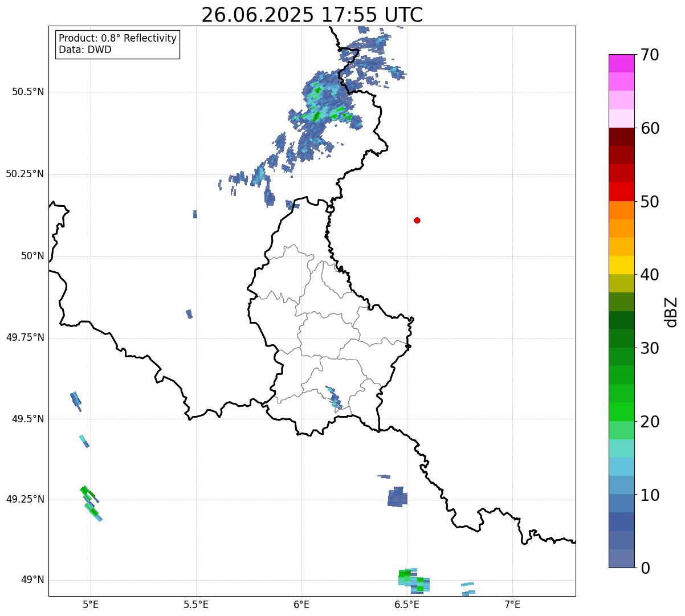Click the 49°N latitude label
685x616 pixels.
pyautogui.click(x=32, y=580)
